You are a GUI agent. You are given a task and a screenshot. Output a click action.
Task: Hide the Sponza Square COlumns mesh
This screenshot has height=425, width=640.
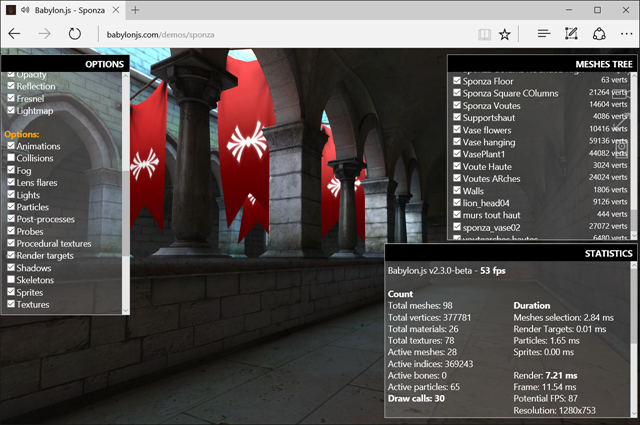pos(457,93)
